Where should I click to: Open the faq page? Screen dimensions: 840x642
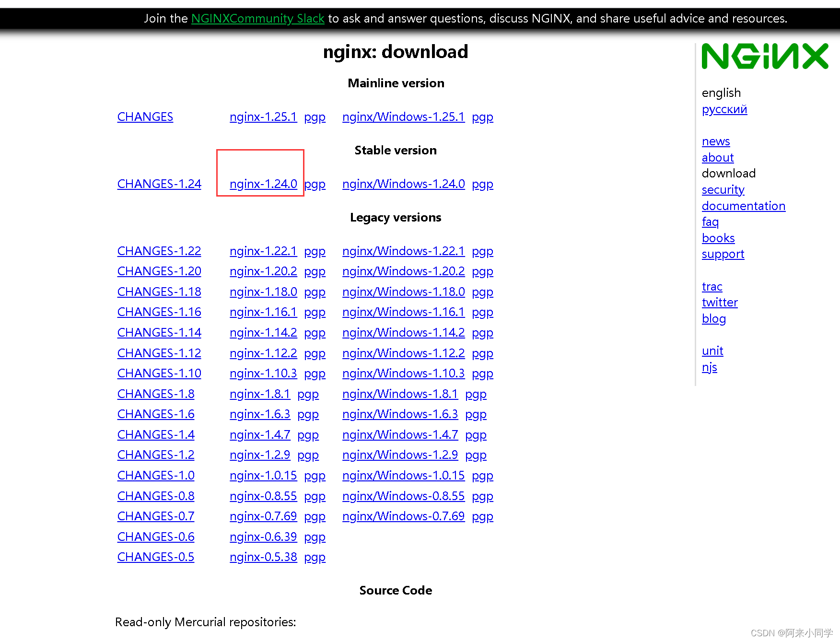pos(710,222)
